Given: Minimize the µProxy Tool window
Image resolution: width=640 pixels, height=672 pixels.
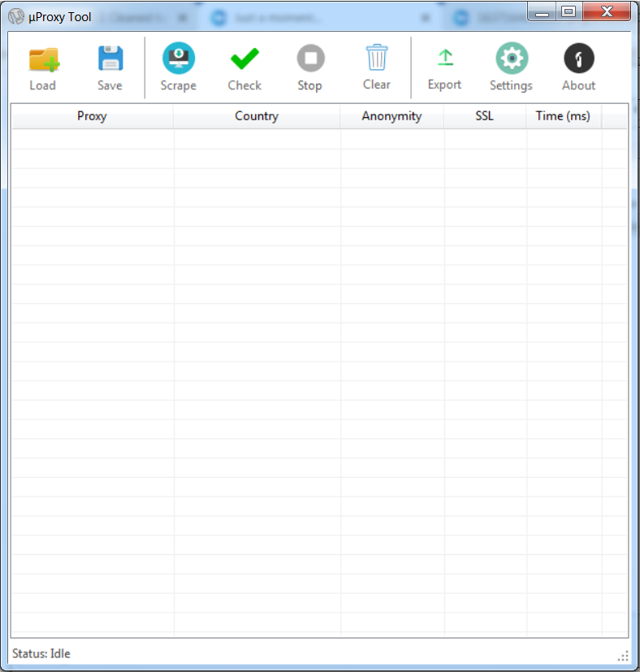Looking at the screenshot, I should coord(543,11).
